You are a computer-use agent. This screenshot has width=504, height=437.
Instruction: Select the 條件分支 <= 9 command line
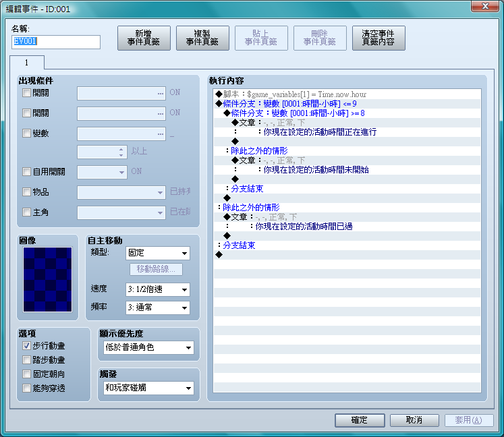coord(347,104)
